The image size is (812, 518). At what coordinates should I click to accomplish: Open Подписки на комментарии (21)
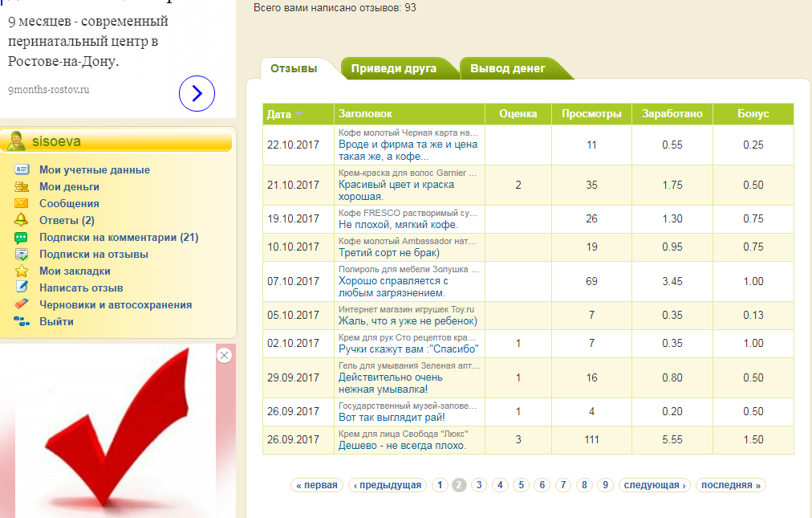tap(119, 238)
